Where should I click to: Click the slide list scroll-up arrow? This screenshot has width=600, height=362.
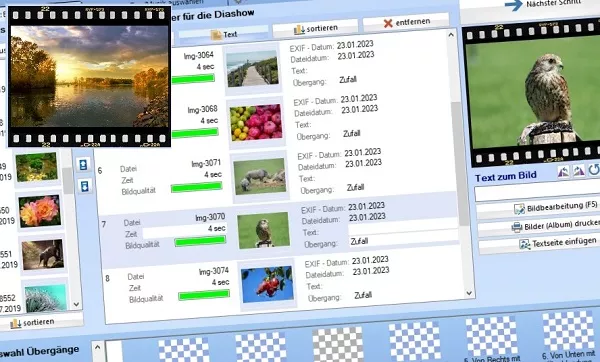[451, 35]
